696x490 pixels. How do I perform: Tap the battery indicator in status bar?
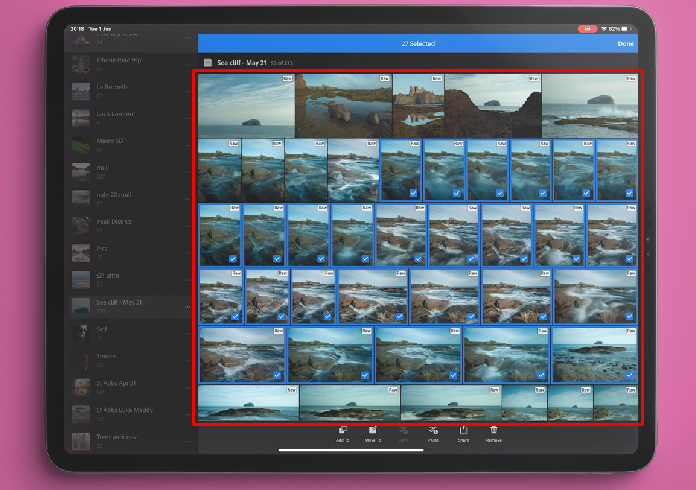(627, 28)
